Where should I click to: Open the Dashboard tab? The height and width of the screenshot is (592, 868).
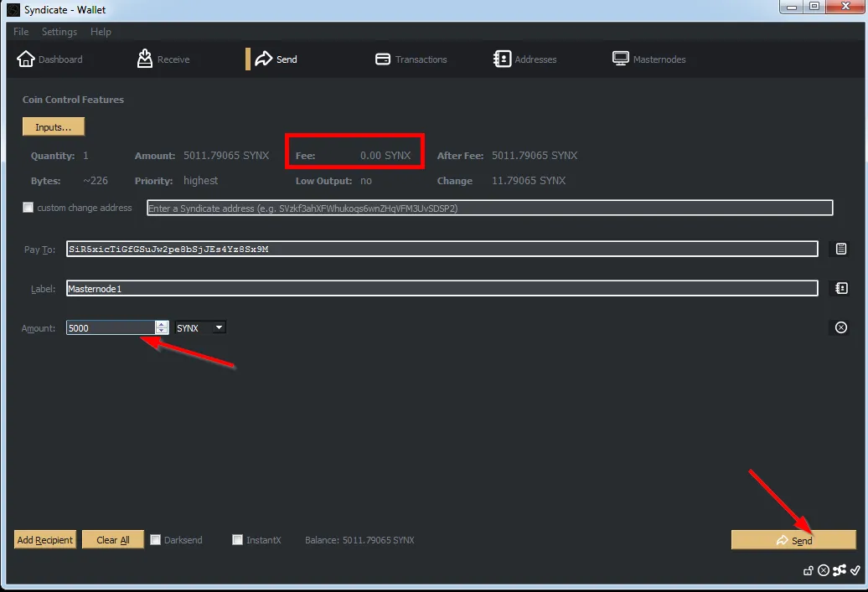click(x=49, y=59)
